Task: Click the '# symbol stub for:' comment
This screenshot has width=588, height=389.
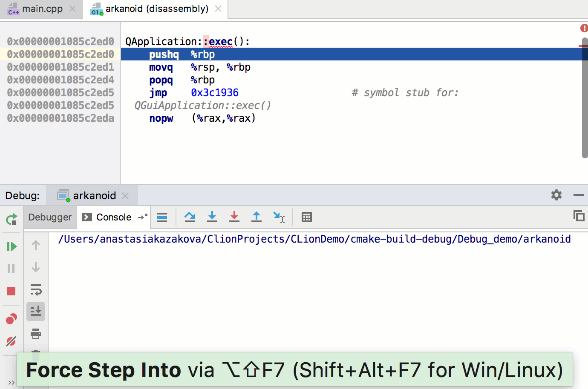Action: tap(405, 93)
